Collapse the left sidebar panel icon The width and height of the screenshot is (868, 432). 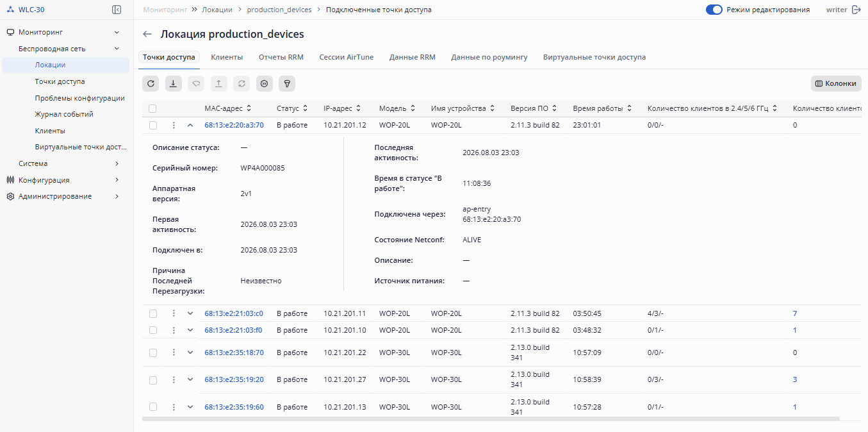pos(117,10)
